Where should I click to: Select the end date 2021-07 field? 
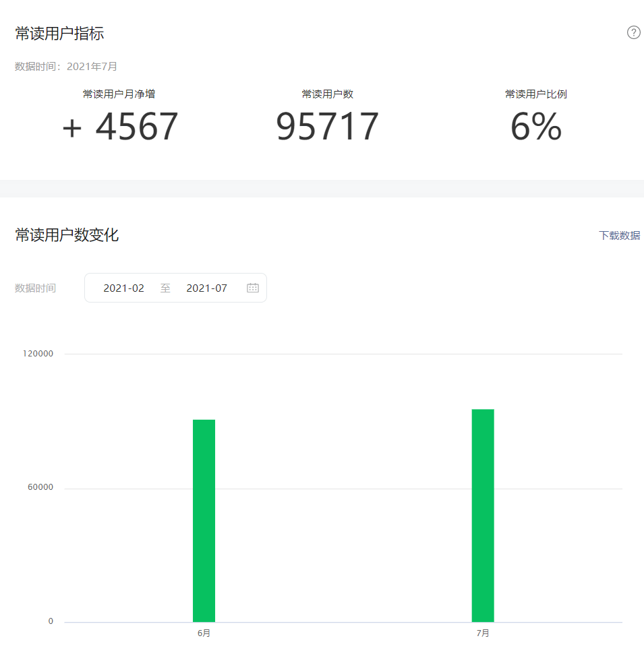[x=206, y=288]
